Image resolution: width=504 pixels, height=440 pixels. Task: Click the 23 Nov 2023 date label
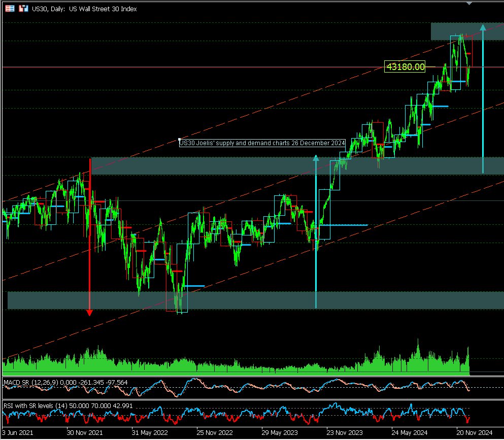tap(345, 433)
